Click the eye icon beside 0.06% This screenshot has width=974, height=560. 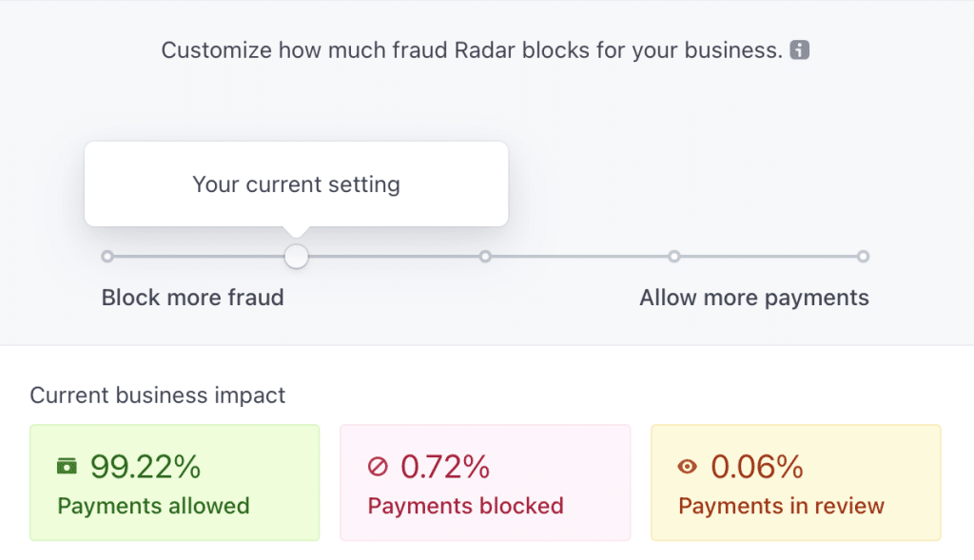[x=688, y=466]
